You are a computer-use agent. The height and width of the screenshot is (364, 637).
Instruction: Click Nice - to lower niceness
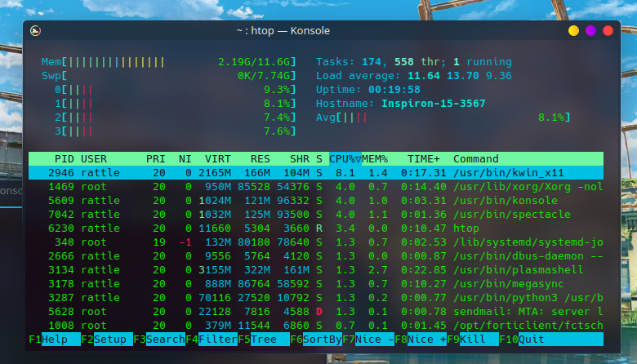tap(375, 340)
